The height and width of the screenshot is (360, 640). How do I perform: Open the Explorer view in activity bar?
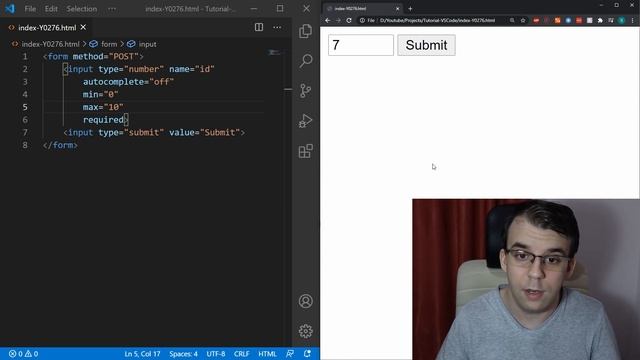(305, 31)
